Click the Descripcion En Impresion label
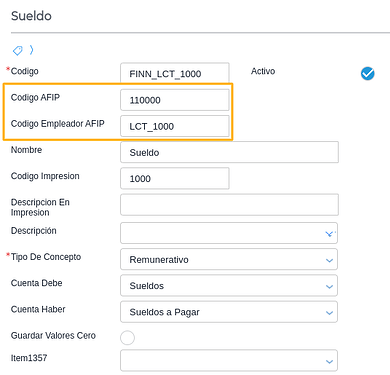 coord(40,207)
